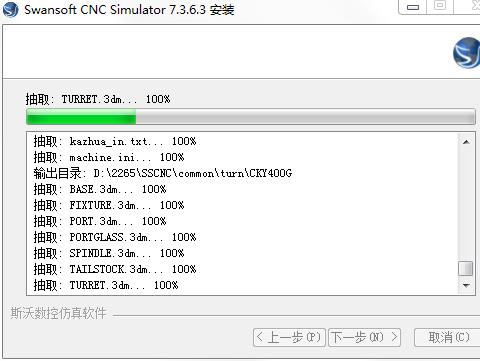This screenshot has width=480, height=361.
Task: Select the TAILSTOCK.3dm log line
Action: point(115,269)
